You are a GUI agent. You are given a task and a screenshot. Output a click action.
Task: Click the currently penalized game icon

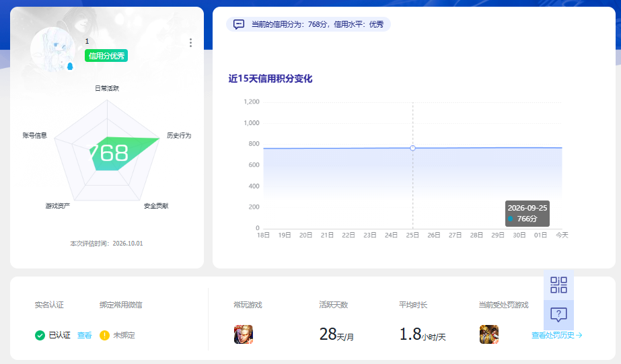pyautogui.click(x=488, y=334)
